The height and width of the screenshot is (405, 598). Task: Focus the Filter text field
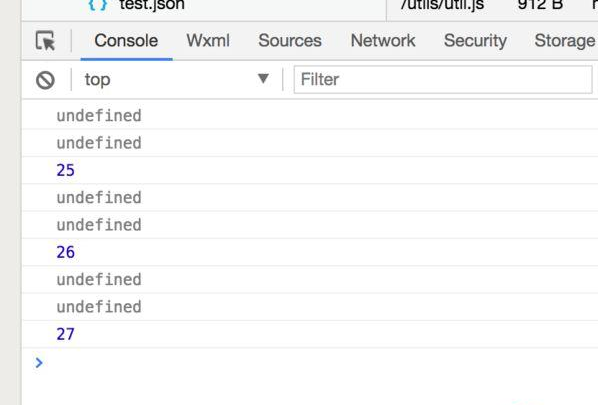point(443,80)
